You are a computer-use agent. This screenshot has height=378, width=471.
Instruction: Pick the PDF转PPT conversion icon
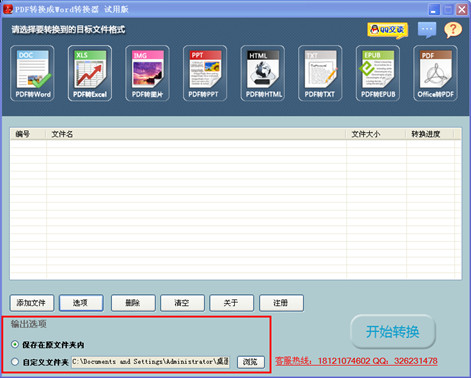205,73
